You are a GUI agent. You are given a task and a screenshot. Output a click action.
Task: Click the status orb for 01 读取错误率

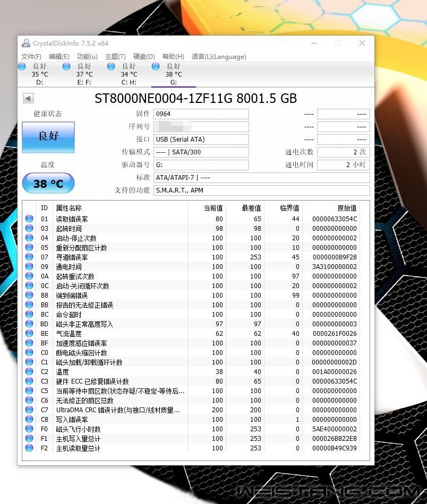point(29,219)
